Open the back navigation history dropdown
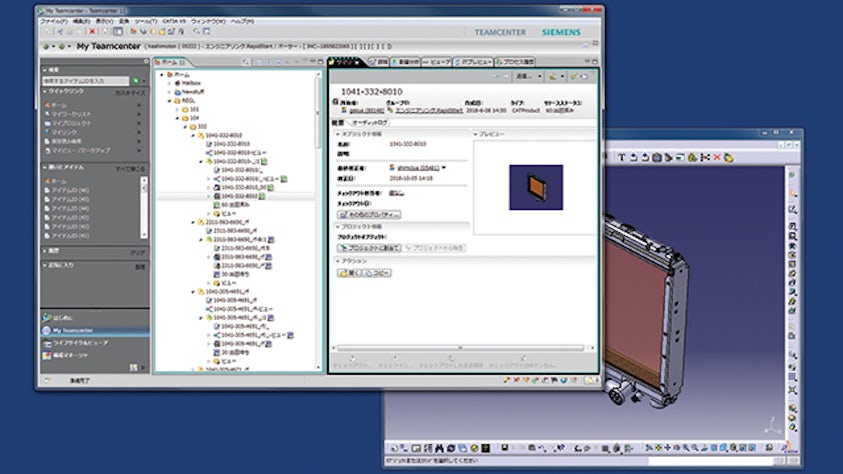The height and width of the screenshot is (474, 843). pos(53,47)
